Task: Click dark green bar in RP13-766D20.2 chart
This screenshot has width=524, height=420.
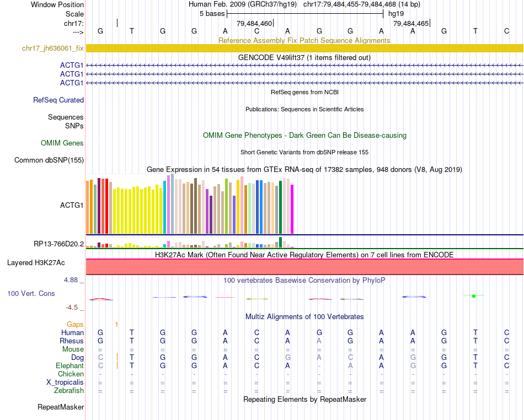Action: (x=280, y=242)
